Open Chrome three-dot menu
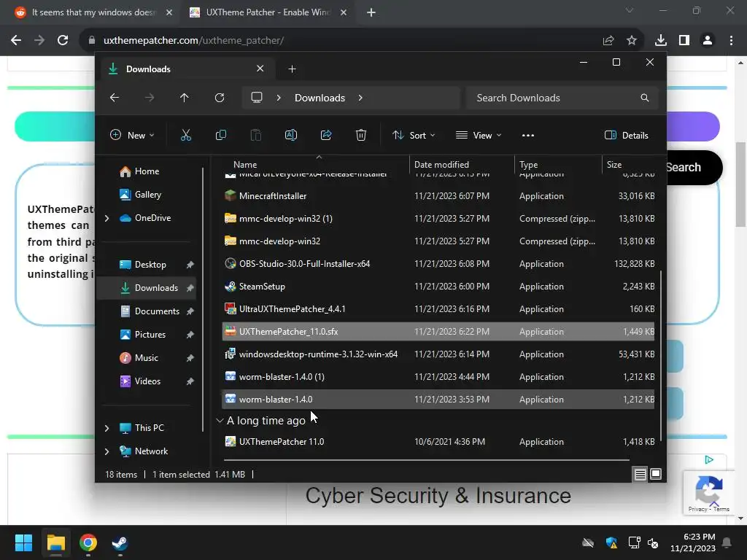 click(x=731, y=41)
